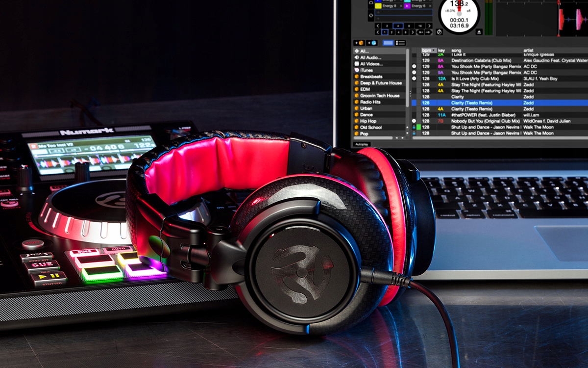Select the Old School crate icon
Image resolution: width=588 pixels, height=368 pixels.
tap(356, 127)
